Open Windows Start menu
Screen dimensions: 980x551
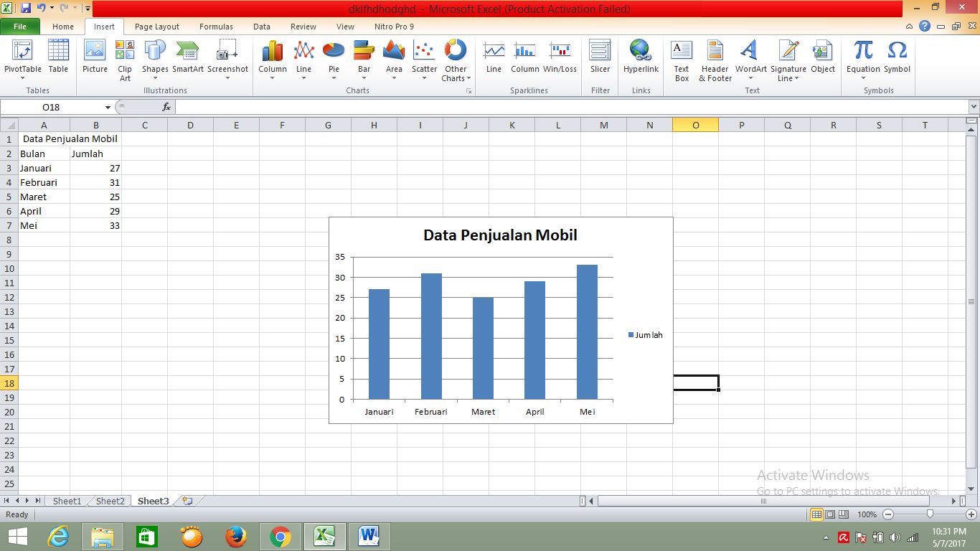click(x=17, y=537)
